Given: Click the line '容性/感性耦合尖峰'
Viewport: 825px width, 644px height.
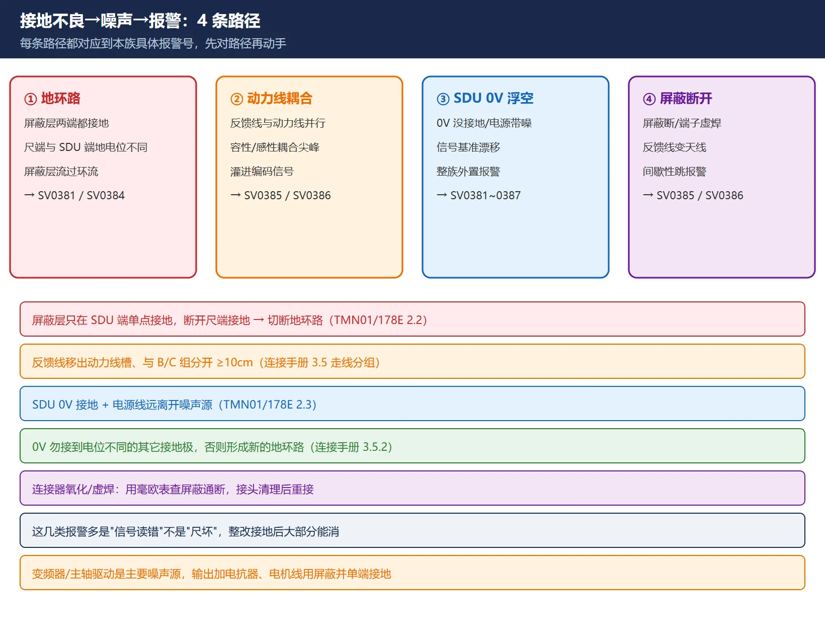Looking at the screenshot, I should point(275,147).
